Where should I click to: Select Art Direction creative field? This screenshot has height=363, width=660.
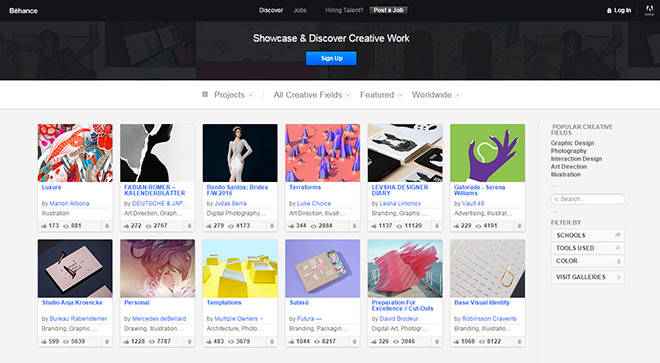(x=569, y=167)
